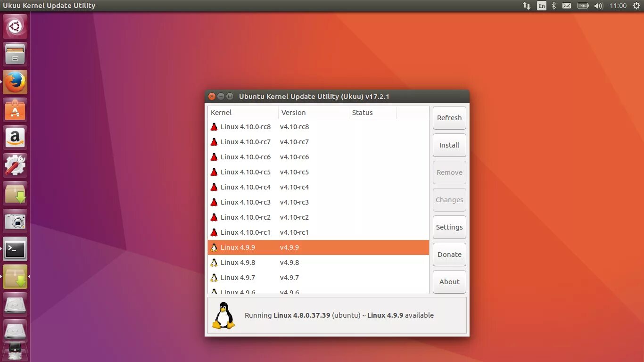Click the Remove button
The height and width of the screenshot is (362, 644).
[x=449, y=173]
